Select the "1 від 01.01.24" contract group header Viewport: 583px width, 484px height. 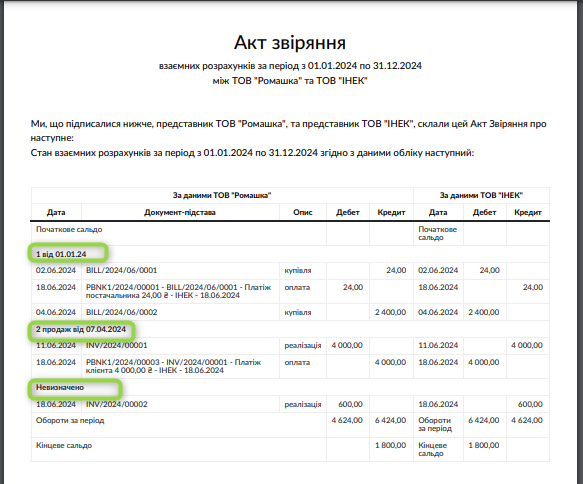(x=61, y=254)
